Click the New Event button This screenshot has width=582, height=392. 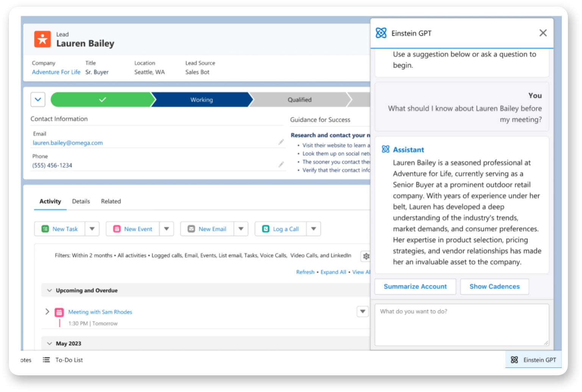(x=133, y=229)
